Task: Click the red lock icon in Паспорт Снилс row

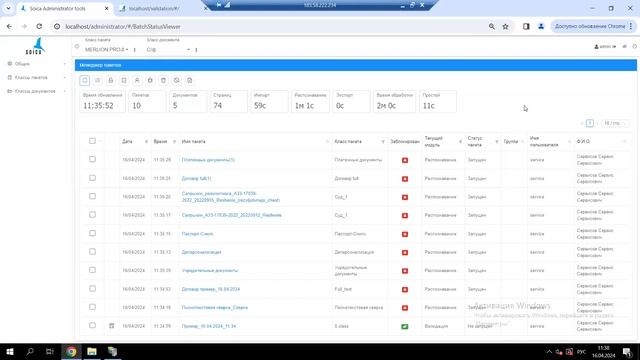Action: [405, 234]
